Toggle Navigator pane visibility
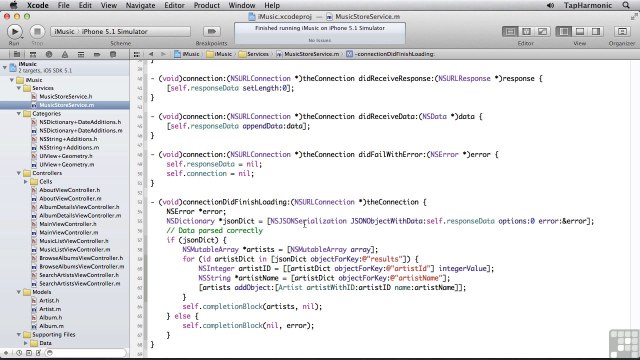Screen dimensions: 640x360 pos(564,31)
